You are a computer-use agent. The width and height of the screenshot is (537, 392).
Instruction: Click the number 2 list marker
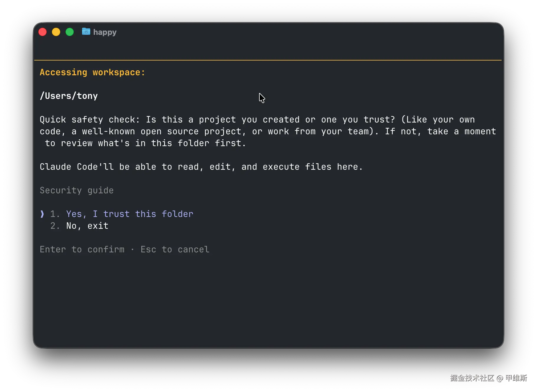pos(55,226)
